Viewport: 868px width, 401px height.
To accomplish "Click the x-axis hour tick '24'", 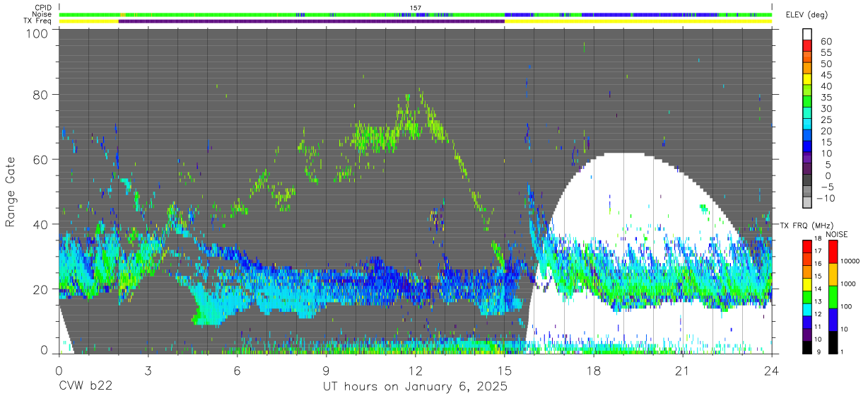I will (x=771, y=370).
